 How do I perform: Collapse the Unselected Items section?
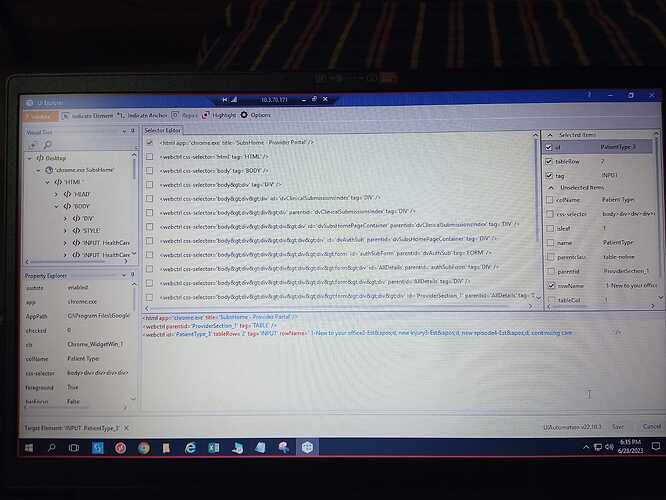point(551,187)
